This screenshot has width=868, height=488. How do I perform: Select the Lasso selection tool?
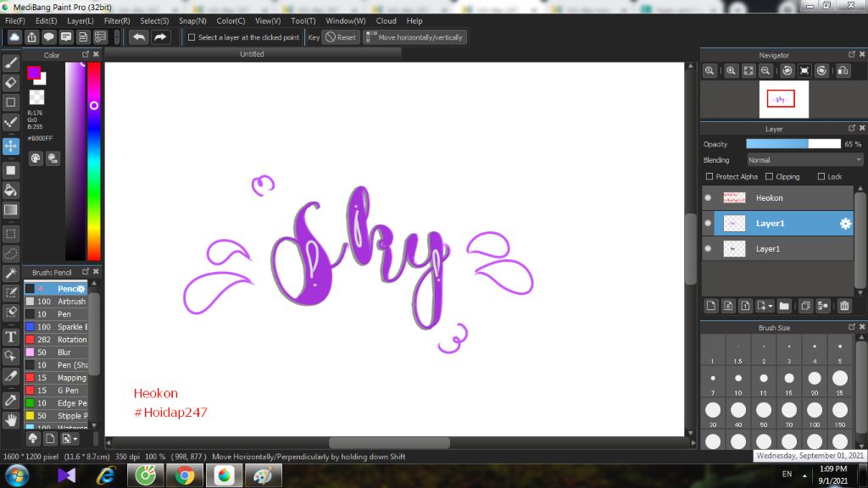pos(10,254)
